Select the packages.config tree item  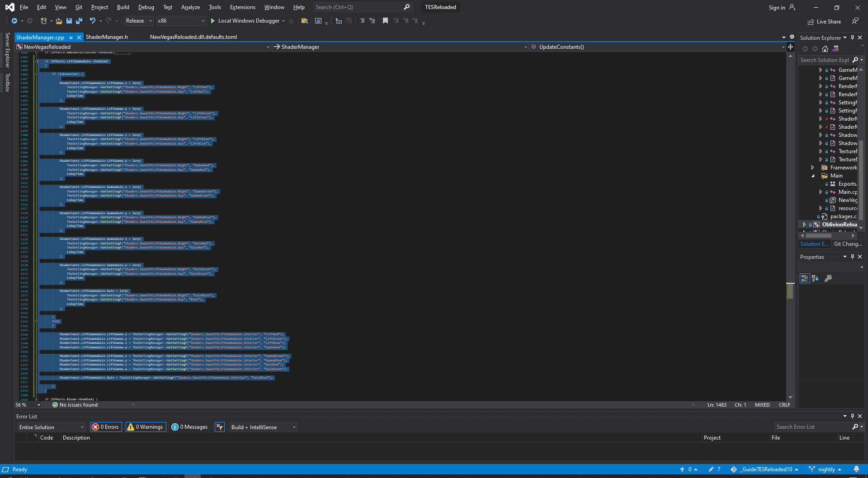[x=843, y=216]
